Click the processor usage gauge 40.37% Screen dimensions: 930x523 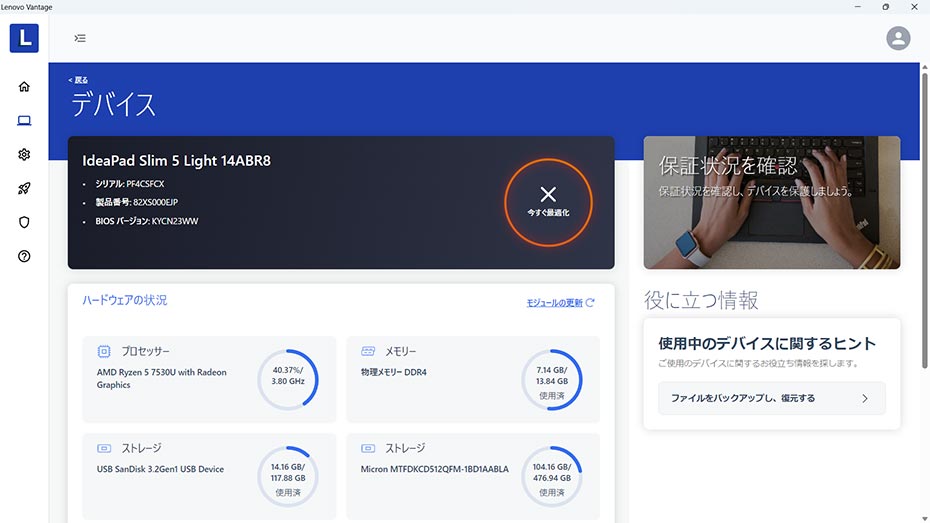(x=288, y=380)
